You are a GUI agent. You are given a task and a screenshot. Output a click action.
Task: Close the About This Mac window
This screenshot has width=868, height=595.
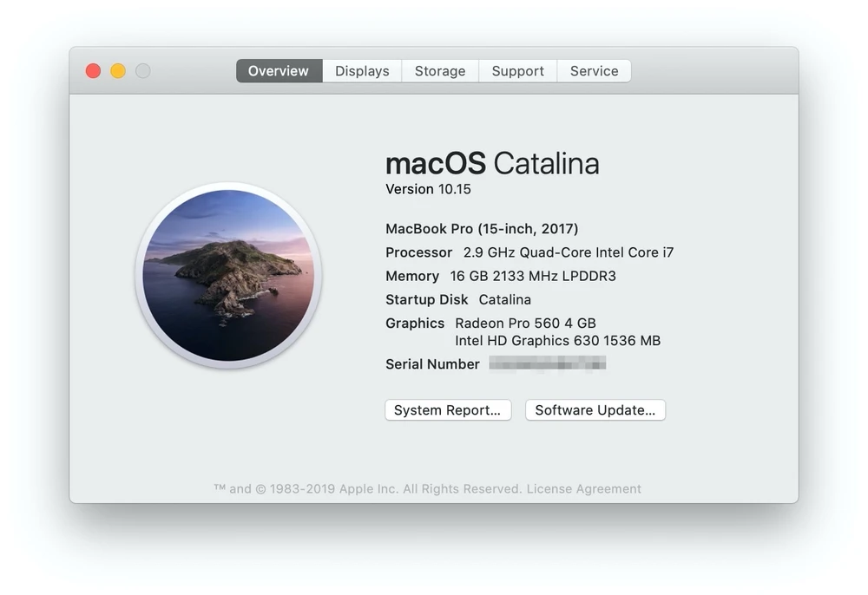(x=93, y=71)
